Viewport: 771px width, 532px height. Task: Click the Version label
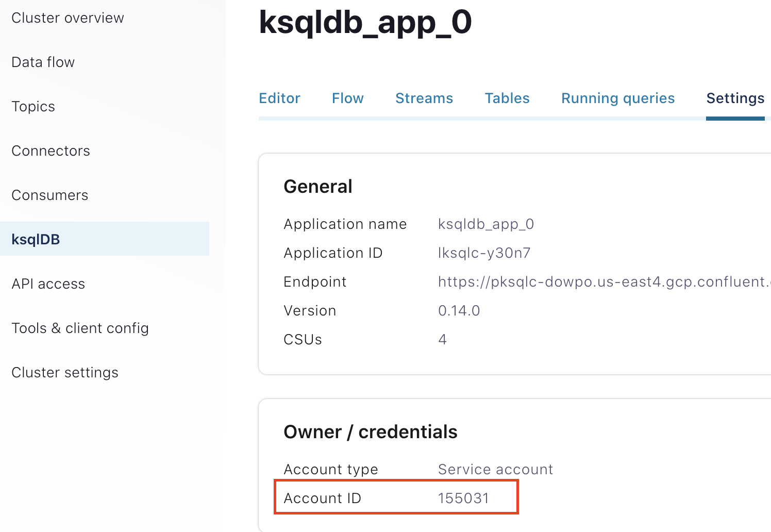point(310,311)
